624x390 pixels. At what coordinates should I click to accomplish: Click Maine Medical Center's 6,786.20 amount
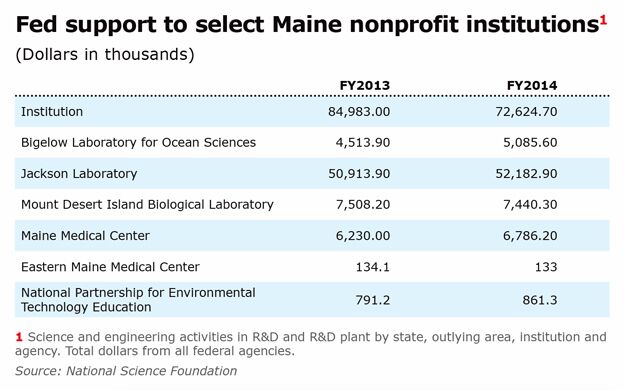530,236
